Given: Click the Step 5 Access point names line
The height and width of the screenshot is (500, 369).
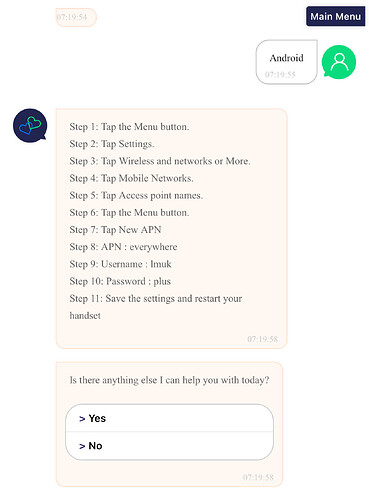Looking at the screenshot, I should click(x=136, y=195).
